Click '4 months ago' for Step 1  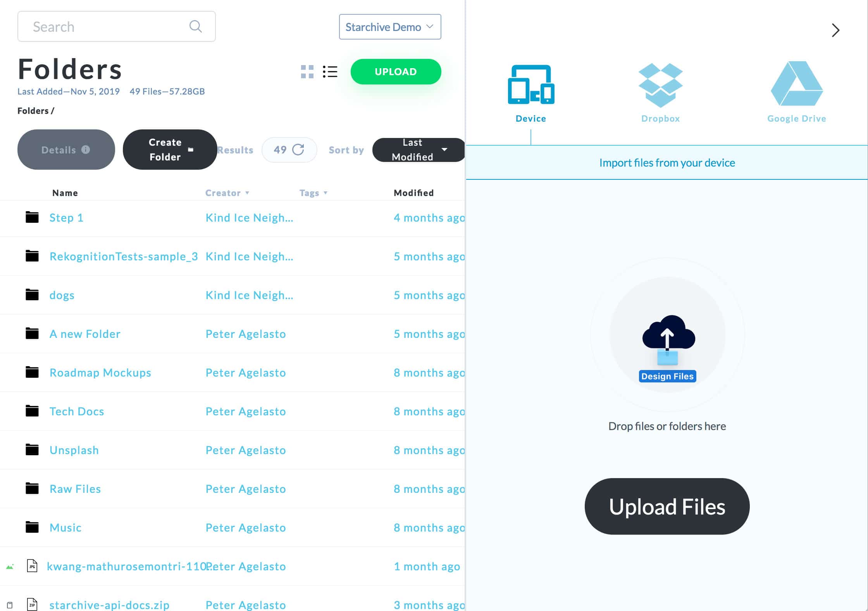click(429, 218)
